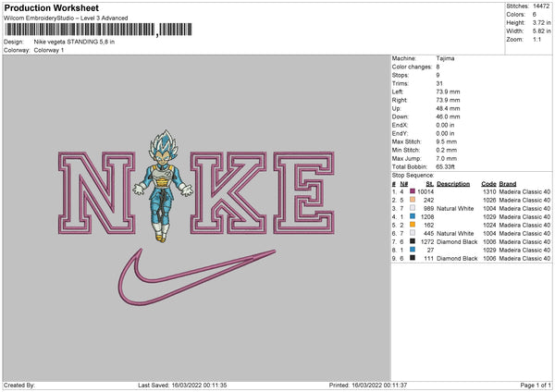
Task: Click the 'Code' column header
Action: [x=488, y=184]
